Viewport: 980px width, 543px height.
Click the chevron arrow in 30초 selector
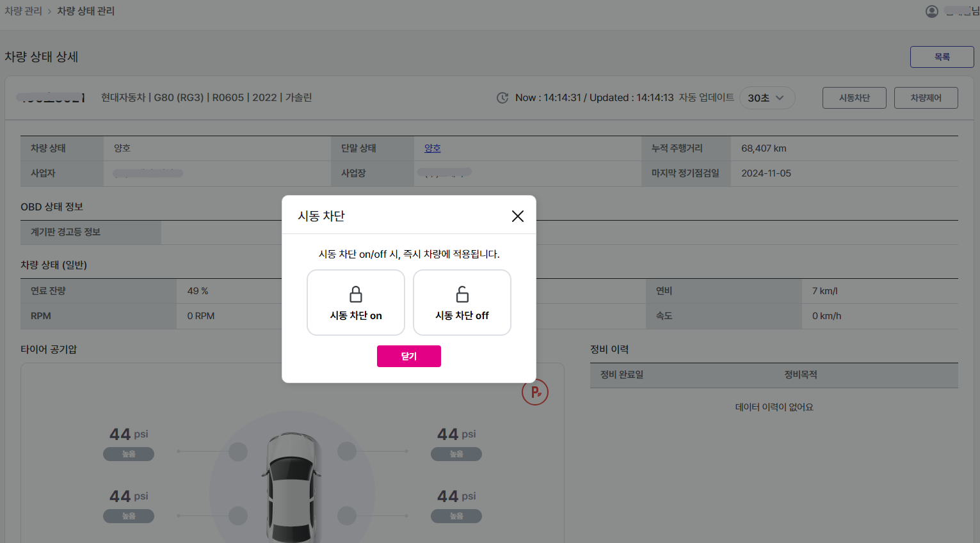click(x=780, y=98)
